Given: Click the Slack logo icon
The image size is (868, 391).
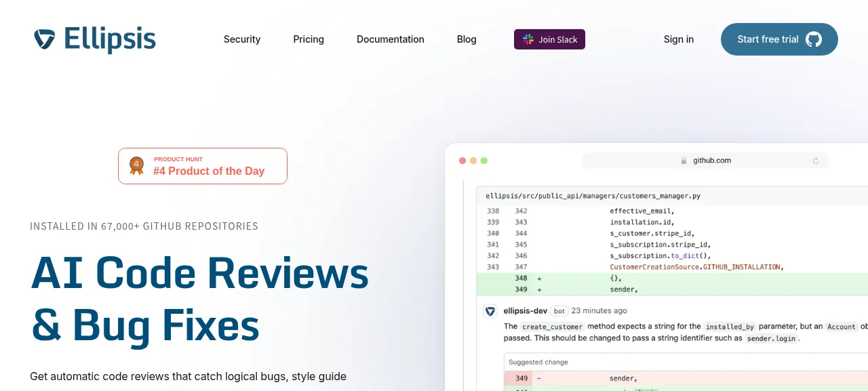Looking at the screenshot, I should 528,39.
